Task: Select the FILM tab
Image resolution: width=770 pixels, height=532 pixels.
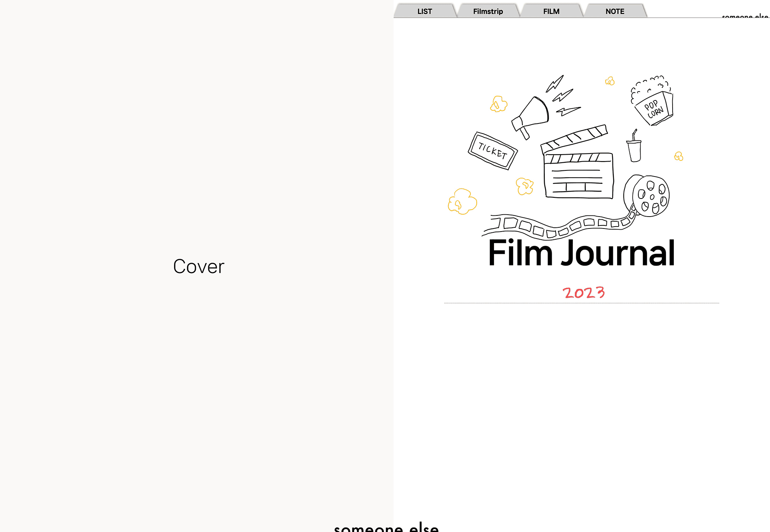Action: (x=551, y=11)
